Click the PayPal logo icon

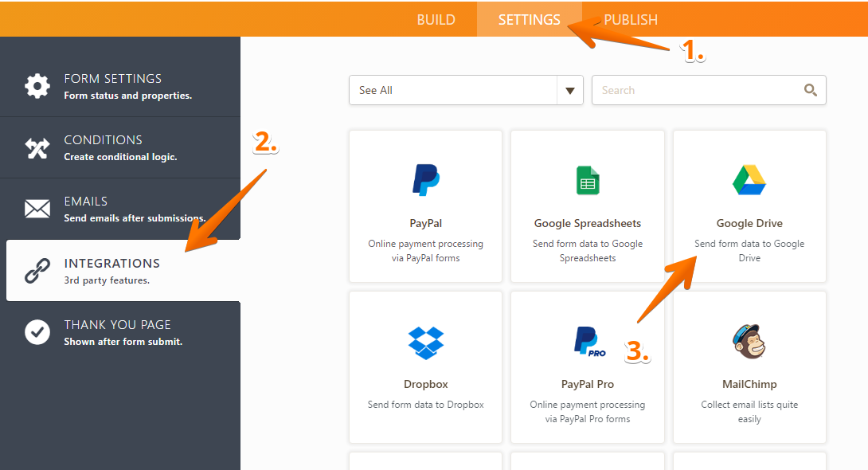426,180
